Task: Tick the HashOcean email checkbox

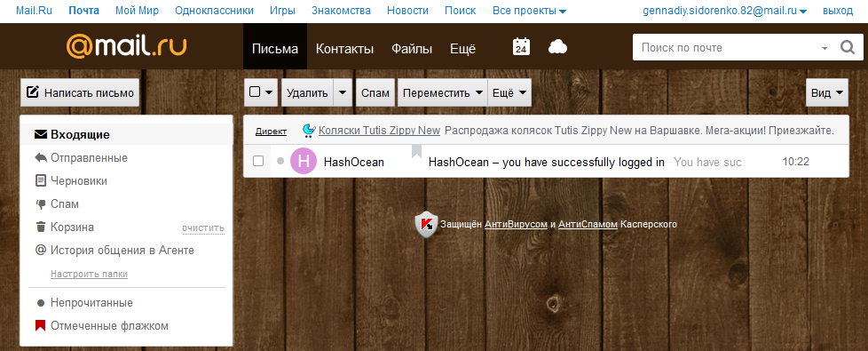Action: (258, 162)
